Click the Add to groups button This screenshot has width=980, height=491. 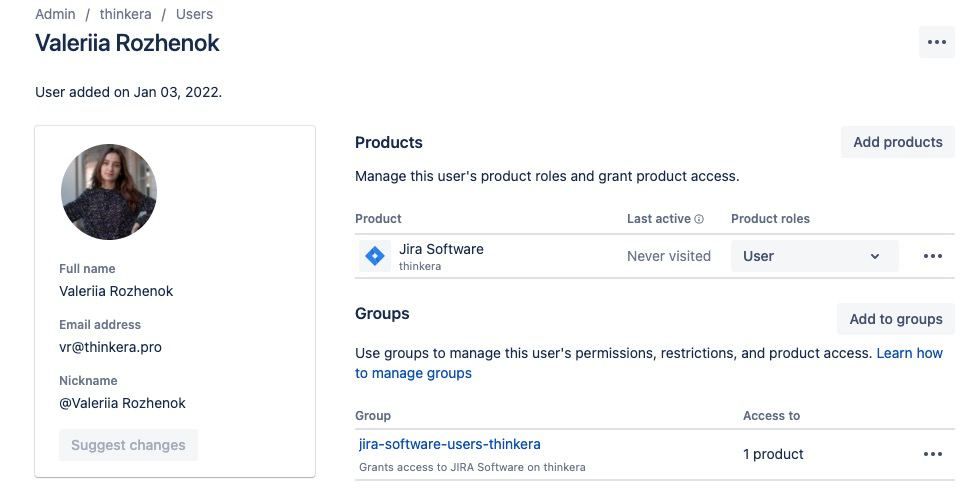(895, 319)
